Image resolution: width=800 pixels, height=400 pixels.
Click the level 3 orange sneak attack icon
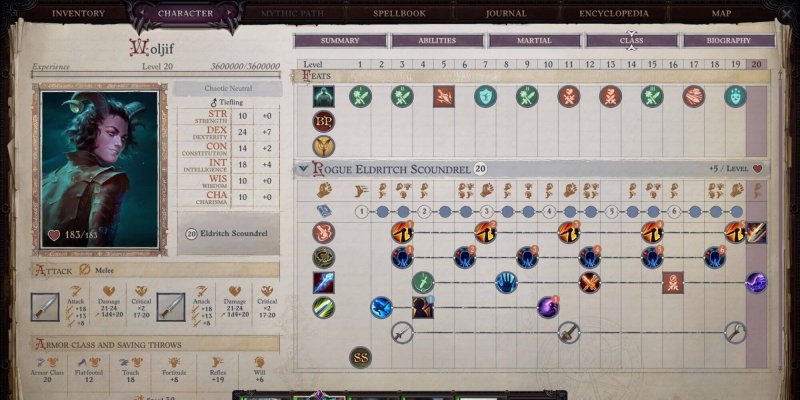402,233
